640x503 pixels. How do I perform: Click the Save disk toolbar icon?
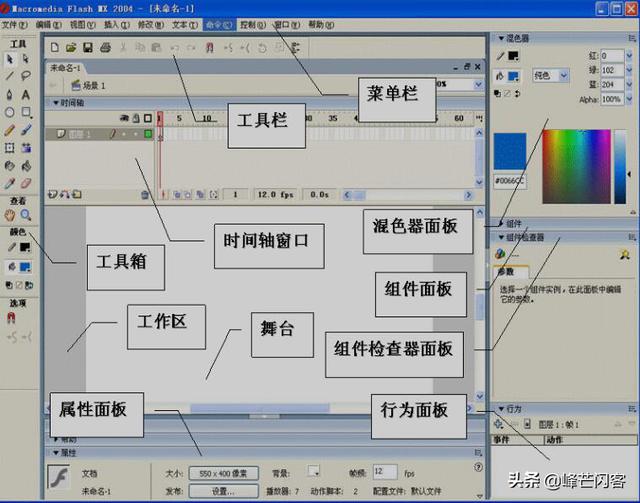88,47
